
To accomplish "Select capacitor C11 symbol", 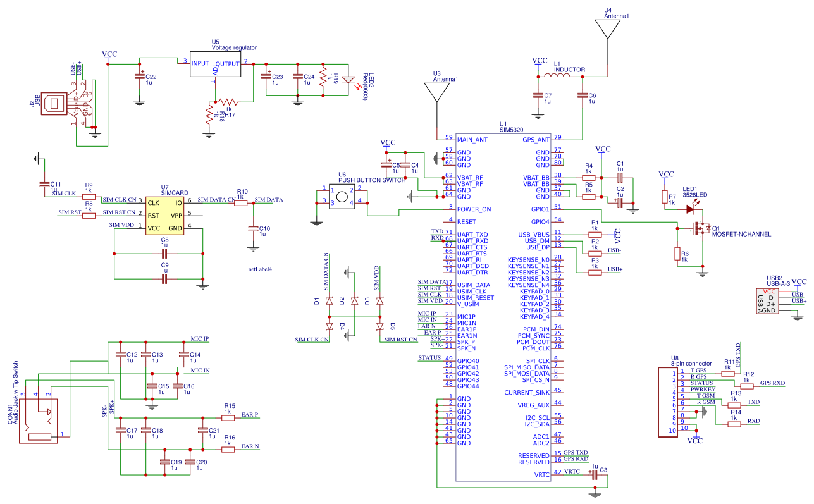I will [x=44, y=184].
